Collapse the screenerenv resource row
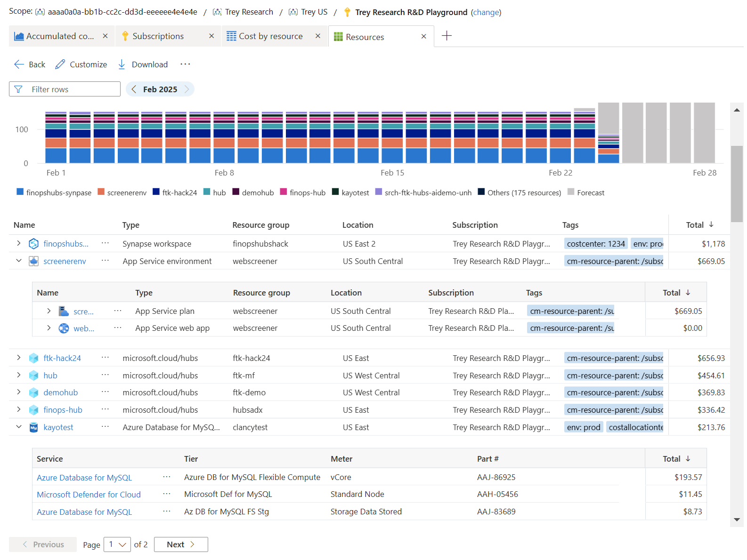 19,261
